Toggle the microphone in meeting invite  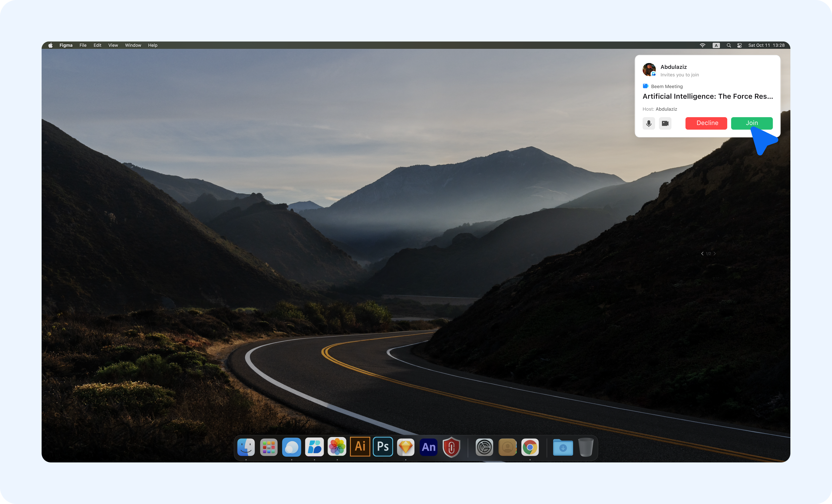pos(648,123)
